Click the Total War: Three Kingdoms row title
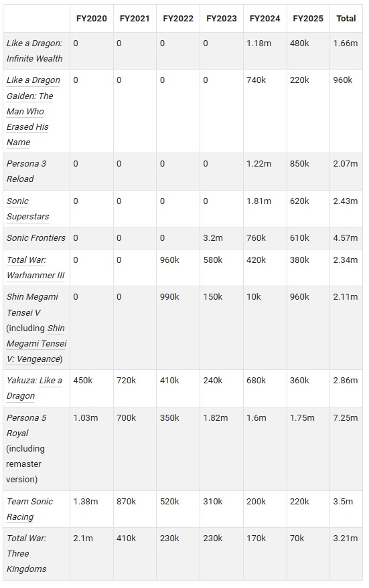 [x=26, y=553]
